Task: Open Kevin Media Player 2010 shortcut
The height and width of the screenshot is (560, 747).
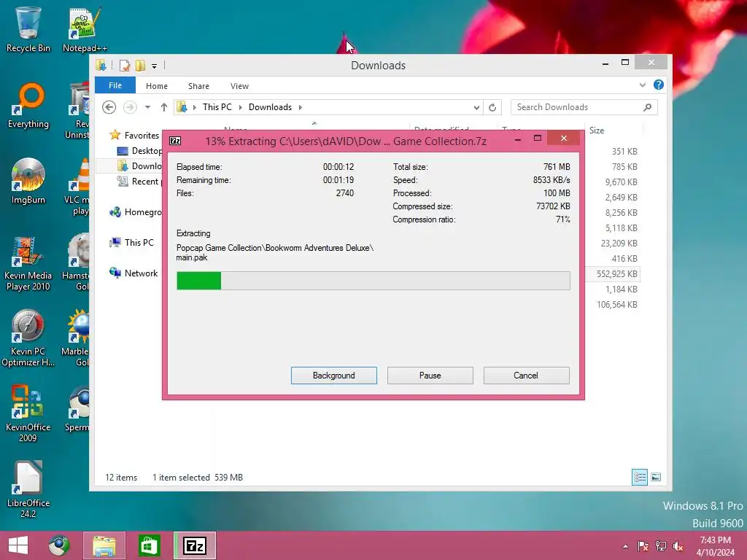Action: click(x=28, y=263)
